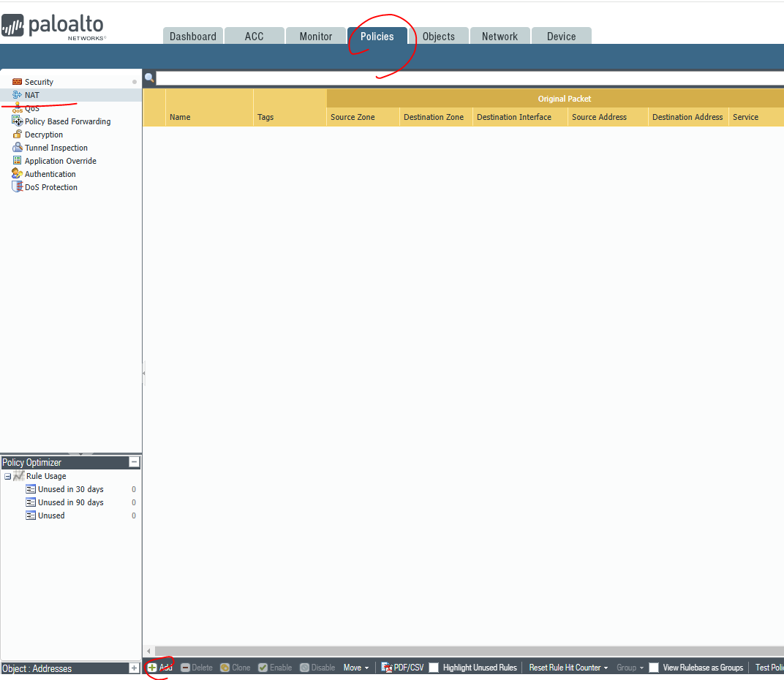Open the Tunnel Inspection icon
The image size is (784, 680).
coord(17,148)
